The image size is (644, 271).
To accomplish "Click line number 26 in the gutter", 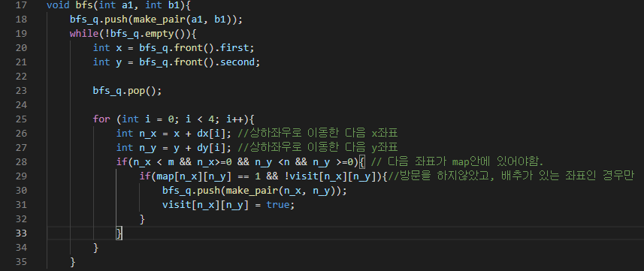I will [20, 134].
